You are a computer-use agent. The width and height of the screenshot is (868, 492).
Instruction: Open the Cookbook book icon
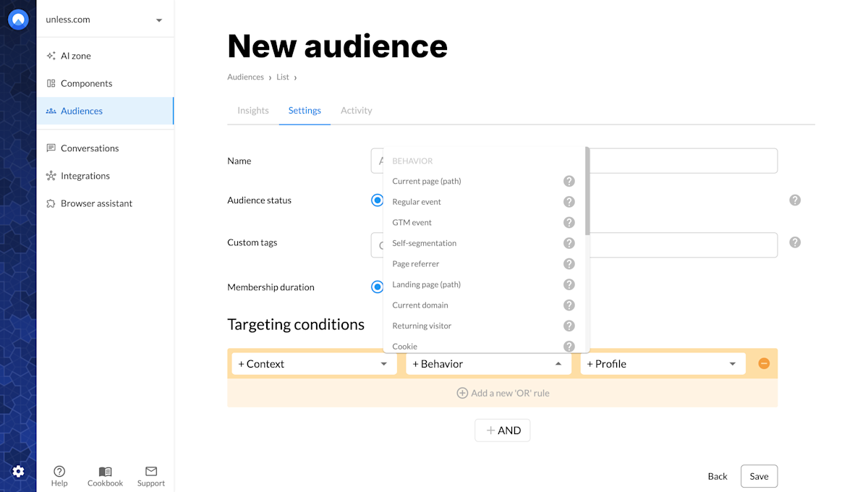pos(105,471)
